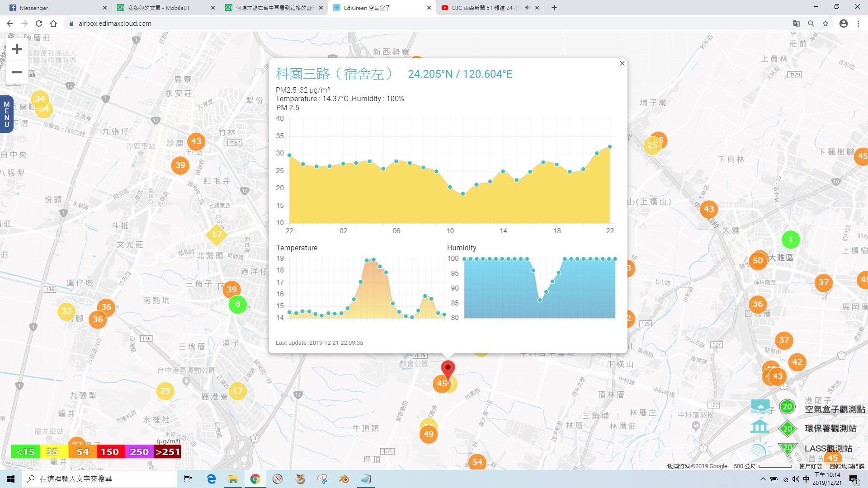Click the <15 green legend swatch
868x488 pixels.
(25, 451)
